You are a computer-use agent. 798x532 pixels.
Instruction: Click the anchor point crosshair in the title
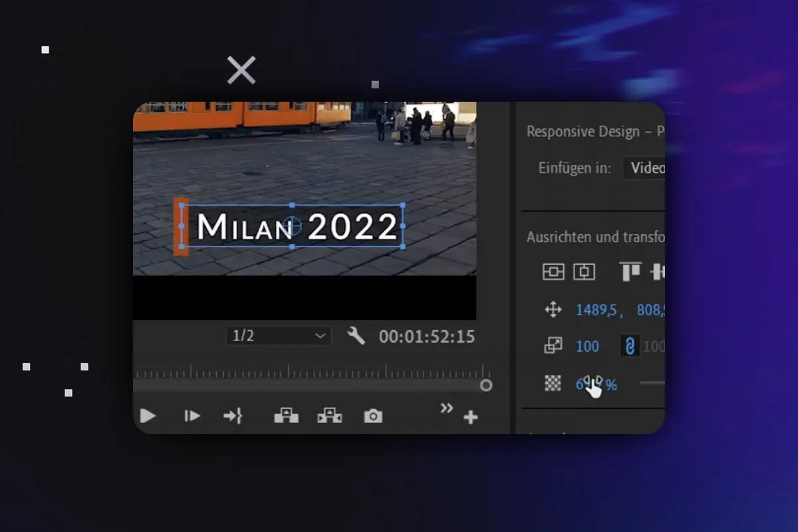(x=293, y=227)
